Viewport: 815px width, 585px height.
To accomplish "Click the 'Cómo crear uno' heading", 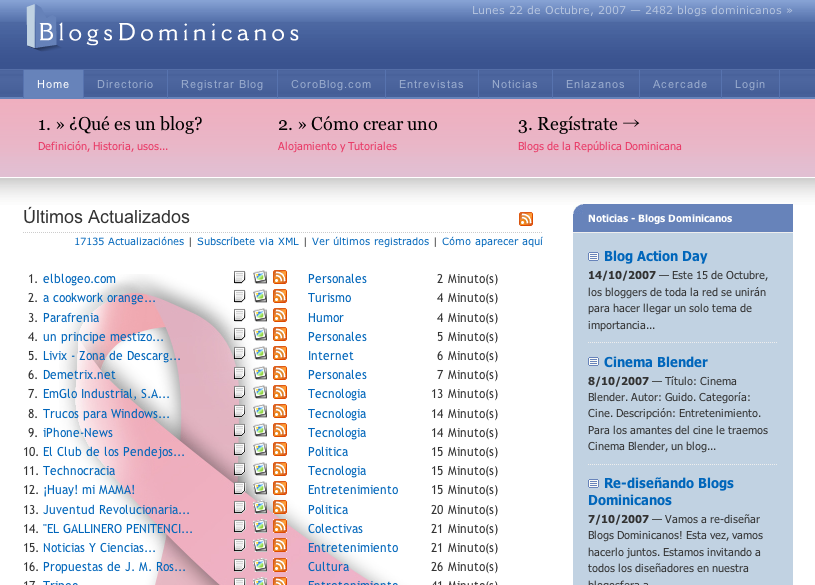I will [358, 124].
